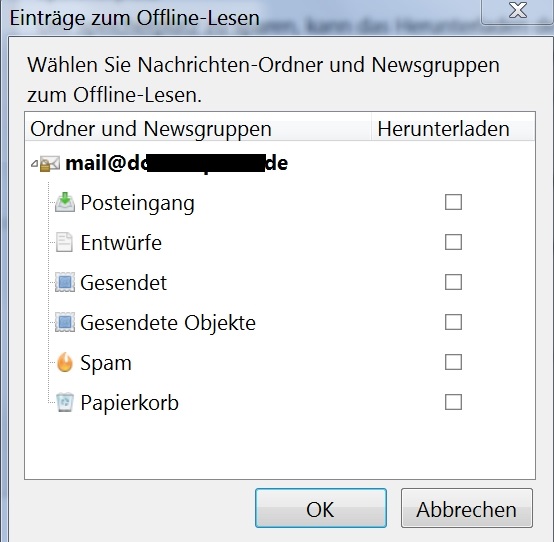
Task: Collapse the mail account tree node
Action: [x=34, y=163]
